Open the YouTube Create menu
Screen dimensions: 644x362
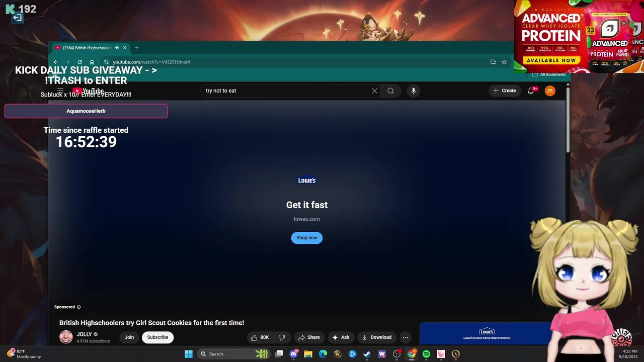tap(505, 90)
